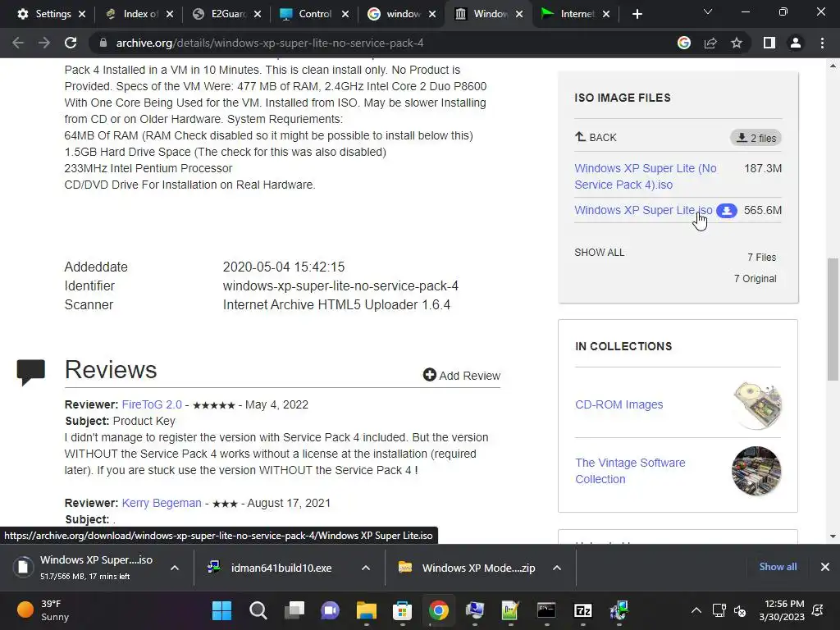Close the Internet tab
Viewport: 840px width, 630px height.
[606, 14]
